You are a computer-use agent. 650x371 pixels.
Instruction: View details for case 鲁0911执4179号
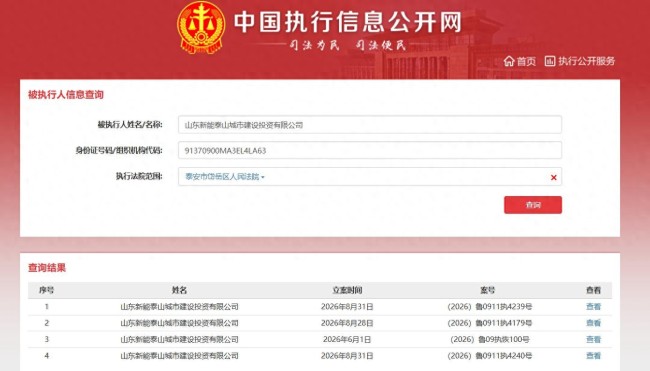[x=593, y=323]
